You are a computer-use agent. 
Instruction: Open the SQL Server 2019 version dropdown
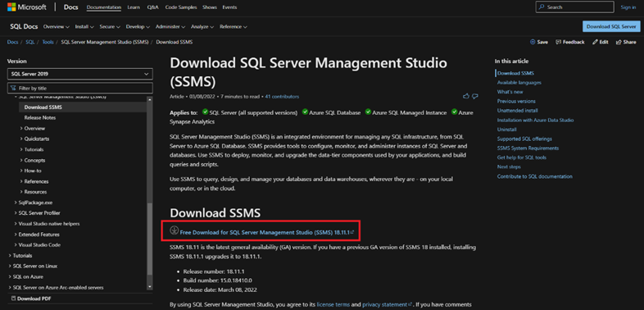pyautogui.click(x=80, y=74)
